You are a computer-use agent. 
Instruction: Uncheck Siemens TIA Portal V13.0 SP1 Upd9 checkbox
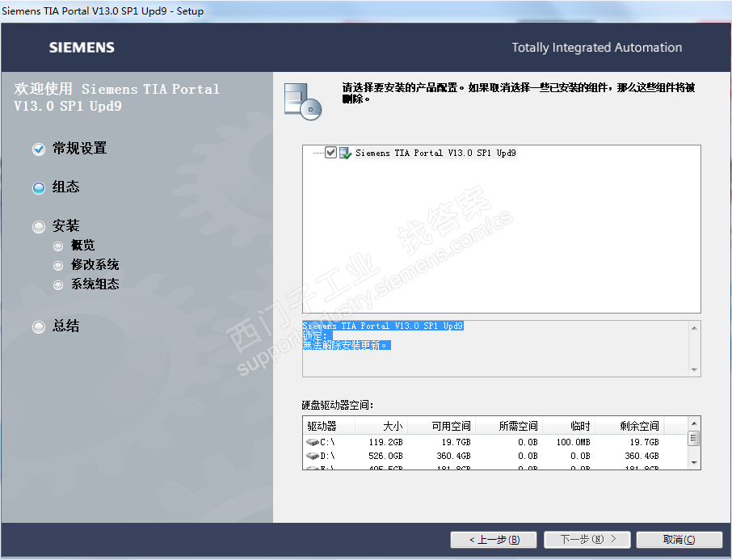point(330,152)
